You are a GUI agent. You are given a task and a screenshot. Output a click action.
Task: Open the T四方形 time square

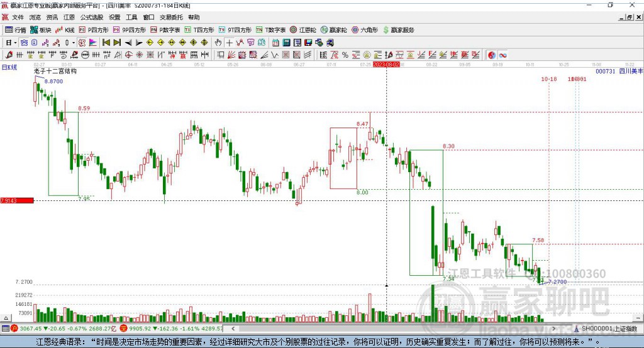(x=199, y=30)
